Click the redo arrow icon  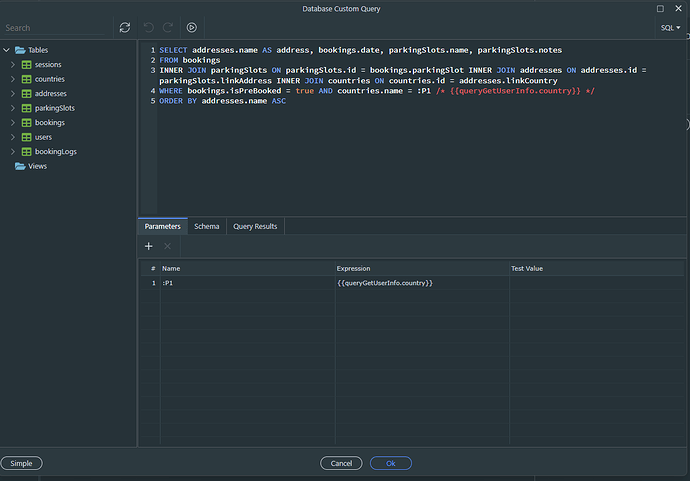168,28
